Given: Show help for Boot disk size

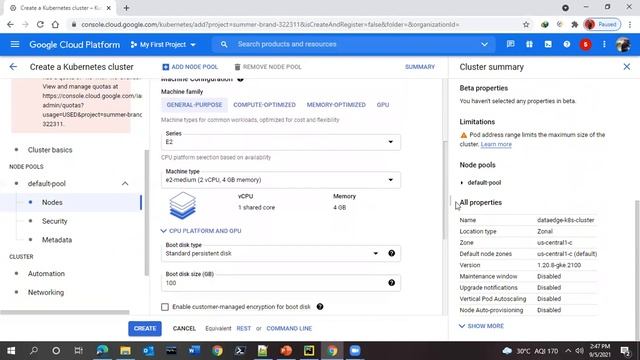Looking at the screenshot, I should (391, 282).
